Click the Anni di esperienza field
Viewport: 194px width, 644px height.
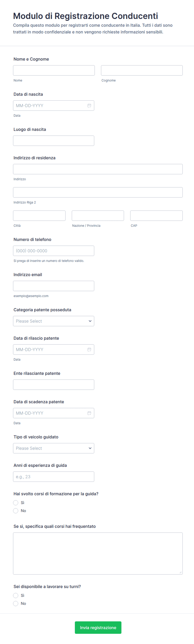click(54, 476)
